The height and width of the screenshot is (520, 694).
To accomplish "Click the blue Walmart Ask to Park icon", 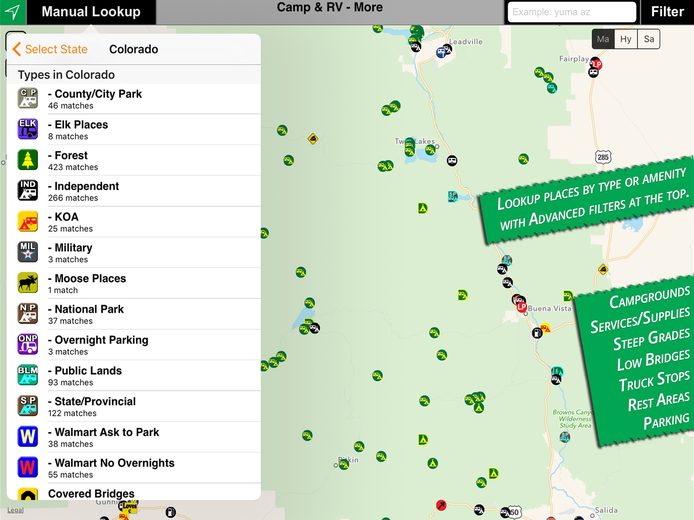I will click(28, 436).
